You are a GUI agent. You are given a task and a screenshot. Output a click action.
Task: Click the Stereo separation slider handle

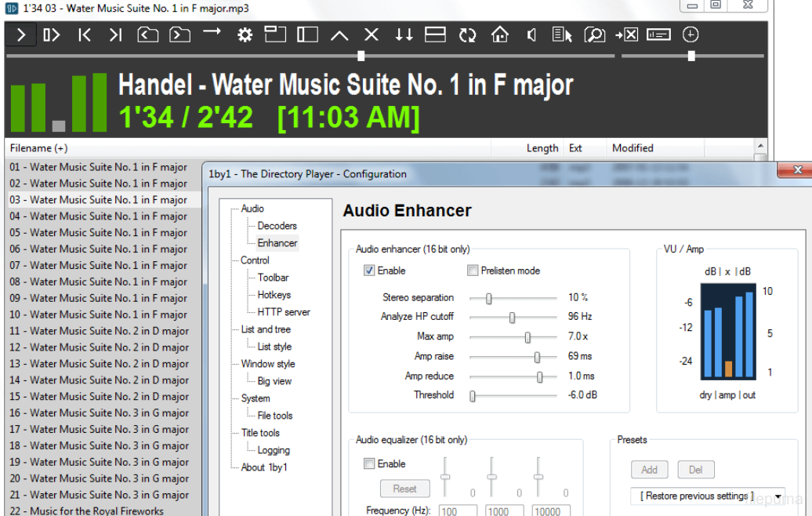click(488, 298)
